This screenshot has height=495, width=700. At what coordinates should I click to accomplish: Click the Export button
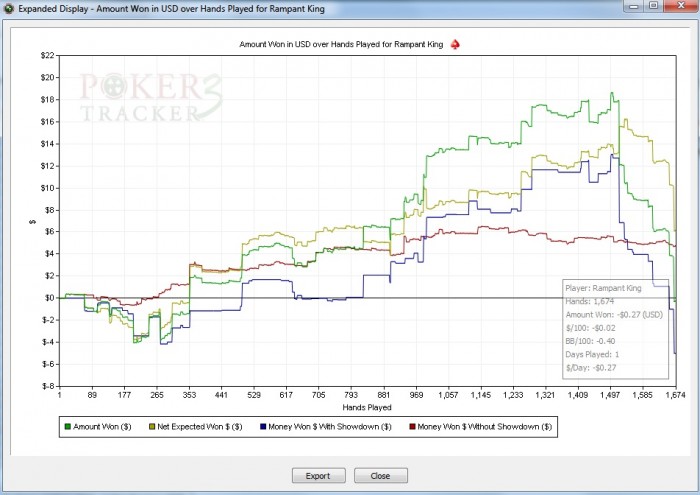click(318, 476)
